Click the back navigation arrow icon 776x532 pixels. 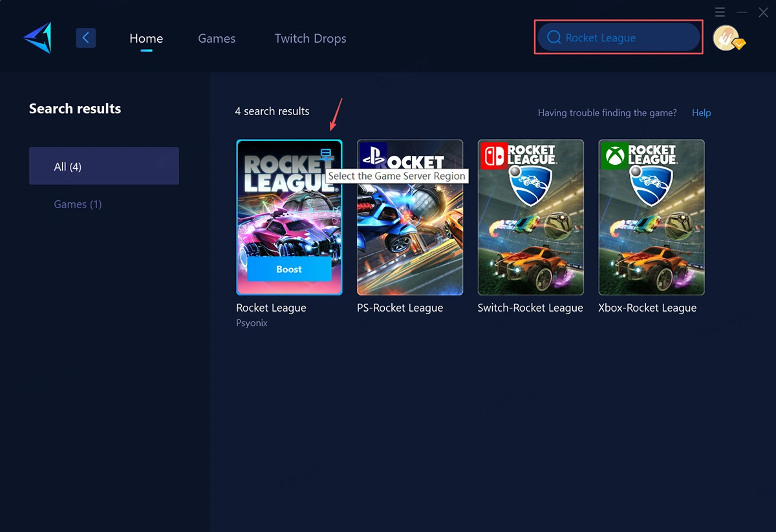pos(86,37)
